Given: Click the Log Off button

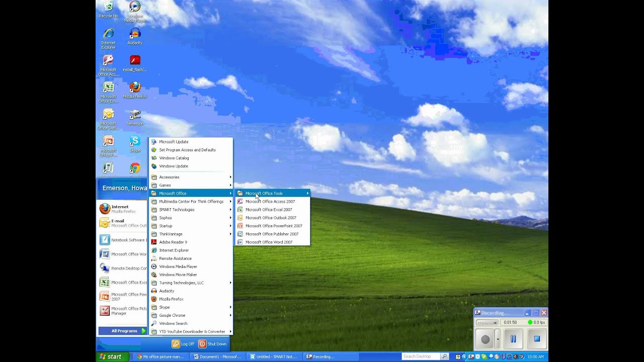Looking at the screenshot, I should pyautogui.click(x=183, y=344).
